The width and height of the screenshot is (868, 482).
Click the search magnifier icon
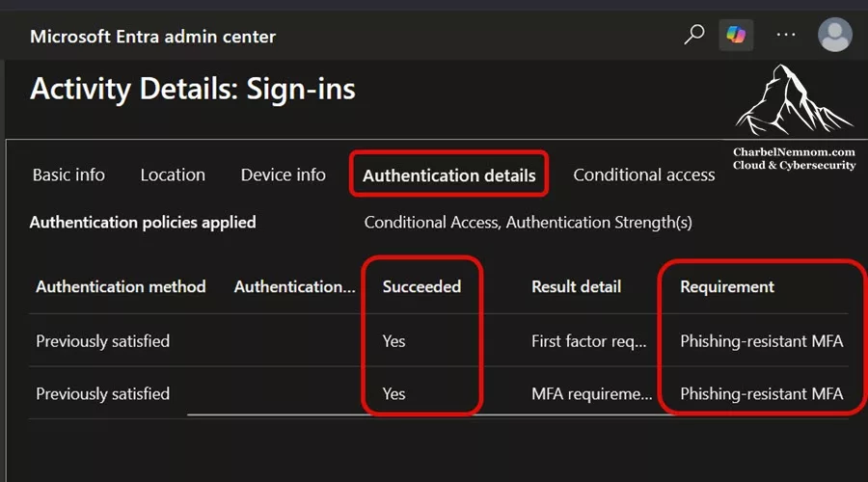click(693, 35)
